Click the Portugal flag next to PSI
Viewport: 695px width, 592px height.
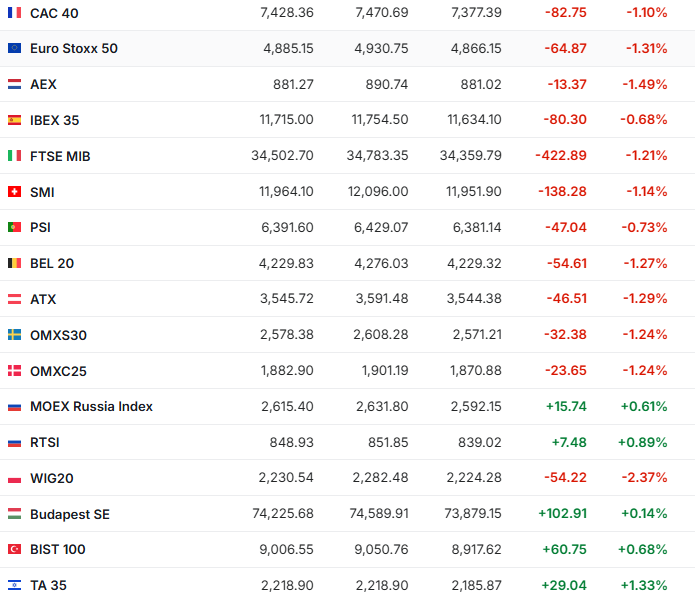[14, 227]
